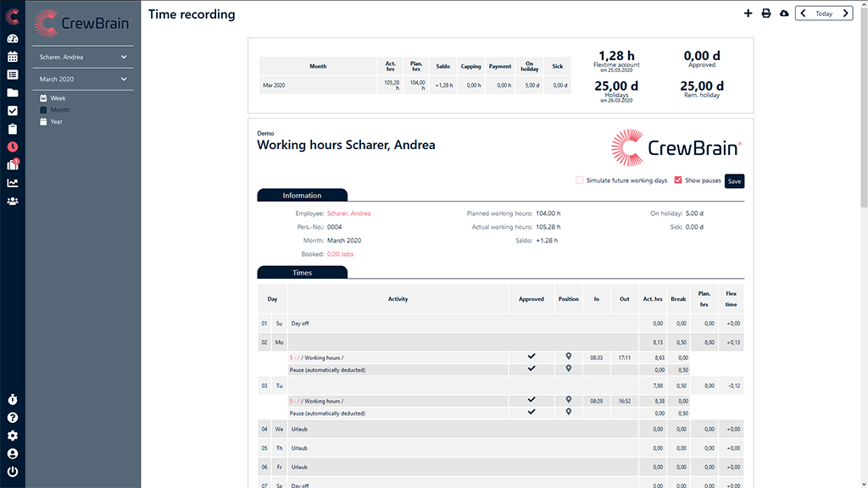Click the cloud download icon
Screen dimensions: 868x488
pos(784,14)
